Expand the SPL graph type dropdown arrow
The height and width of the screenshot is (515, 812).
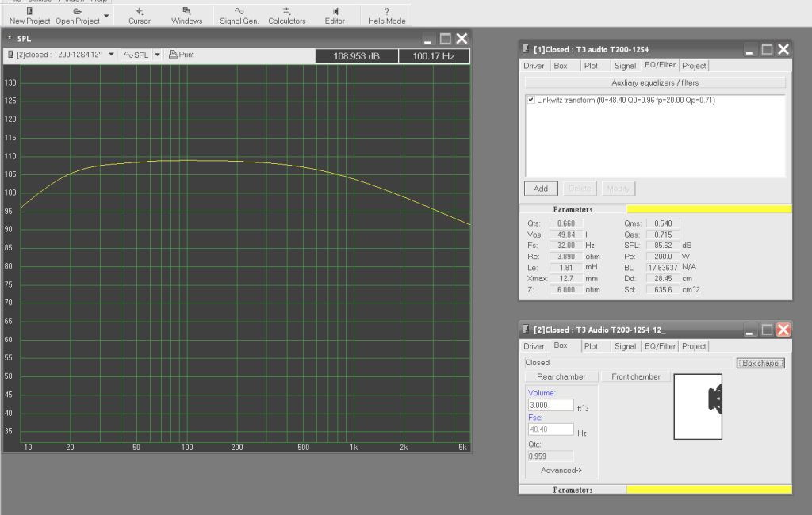coord(158,55)
